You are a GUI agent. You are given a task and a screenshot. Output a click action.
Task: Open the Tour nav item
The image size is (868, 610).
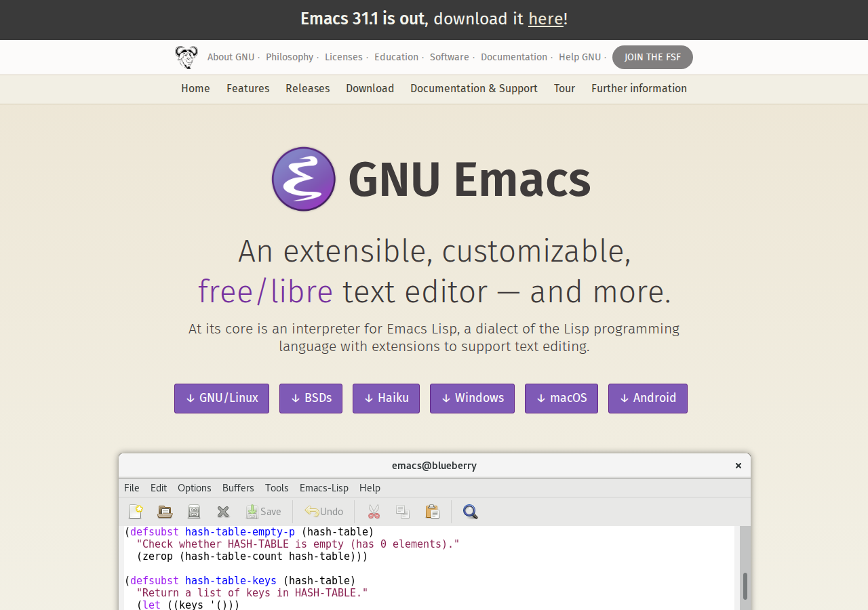pos(564,89)
